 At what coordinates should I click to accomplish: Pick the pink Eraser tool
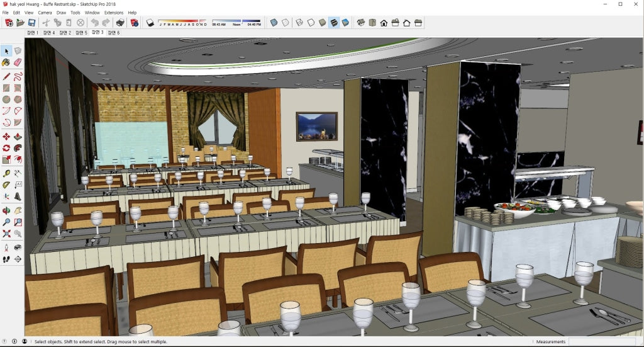click(x=18, y=62)
